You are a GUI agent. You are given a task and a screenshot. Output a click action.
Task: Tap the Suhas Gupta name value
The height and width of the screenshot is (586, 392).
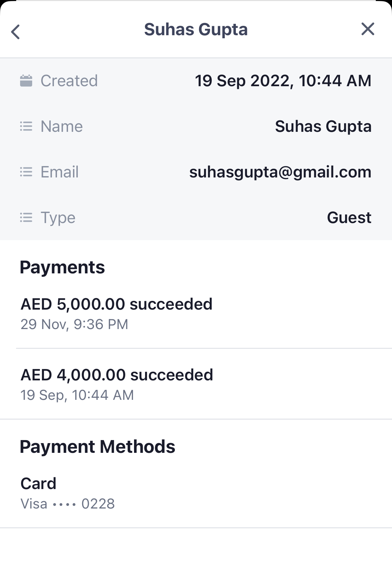[x=323, y=126]
